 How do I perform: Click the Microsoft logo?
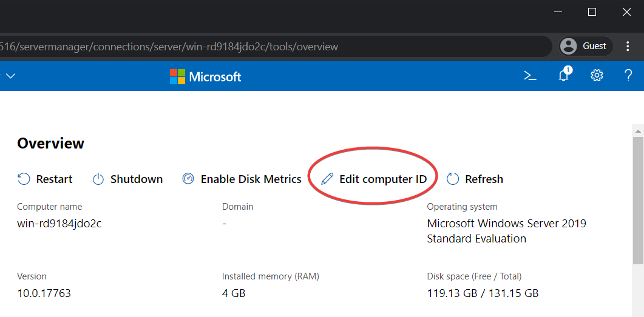(x=205, y=77)
